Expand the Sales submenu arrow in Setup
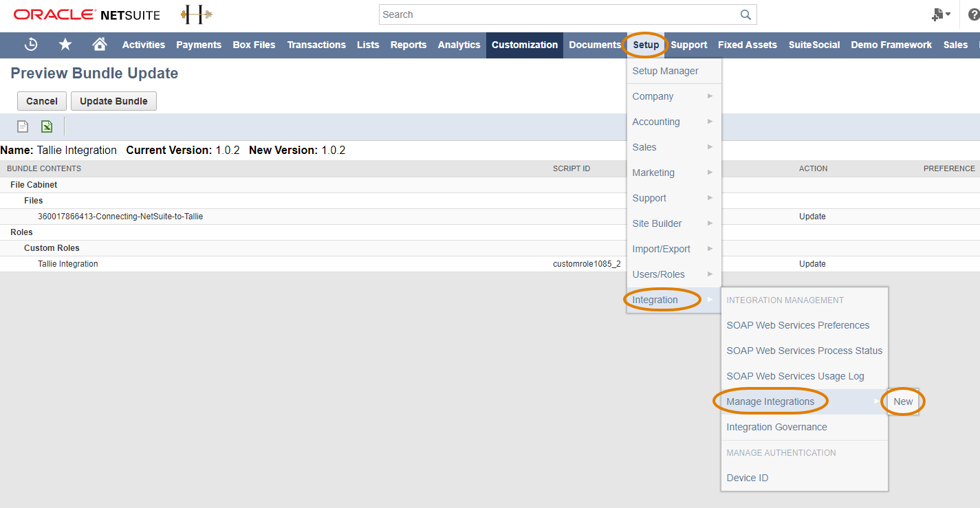980x508 pixels. [x=710, y=147]
